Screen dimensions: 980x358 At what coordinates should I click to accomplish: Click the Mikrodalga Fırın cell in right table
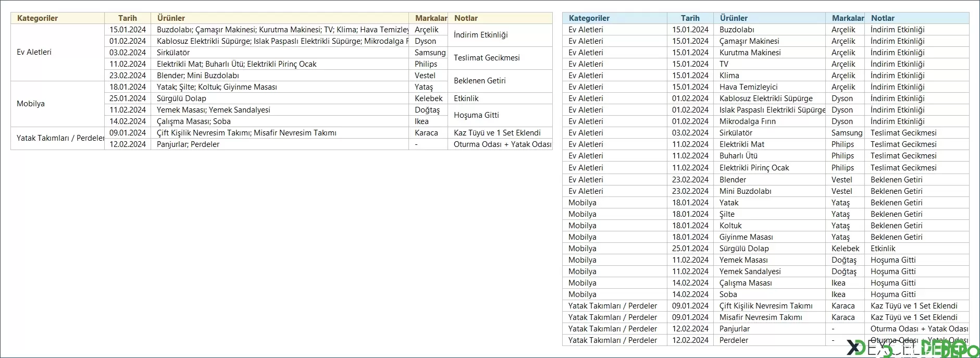tap(770, 121)
